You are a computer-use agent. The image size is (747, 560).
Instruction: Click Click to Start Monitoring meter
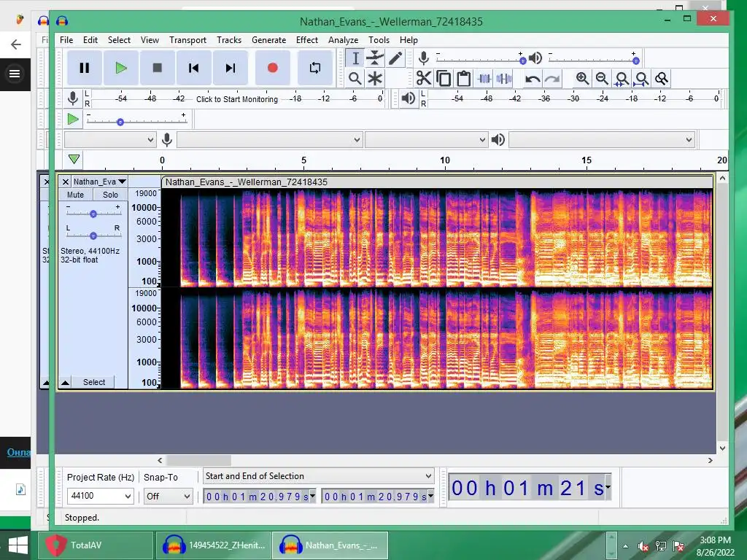237,99
